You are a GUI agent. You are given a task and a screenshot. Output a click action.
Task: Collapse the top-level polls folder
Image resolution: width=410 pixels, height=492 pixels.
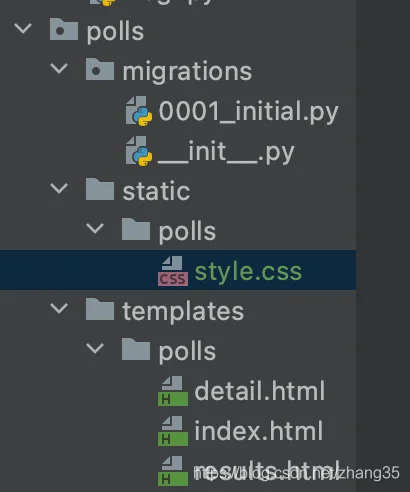(23, 29)
